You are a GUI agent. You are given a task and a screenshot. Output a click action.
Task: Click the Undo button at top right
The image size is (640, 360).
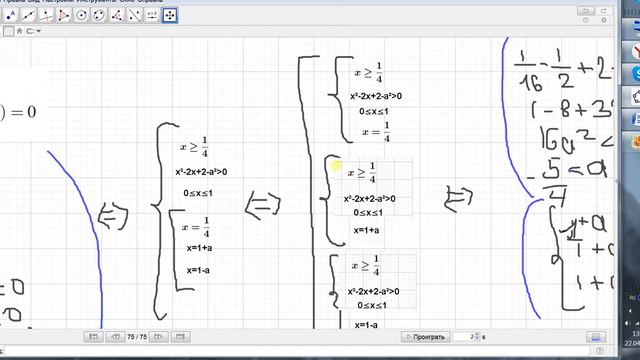click(x=586, y=11)
